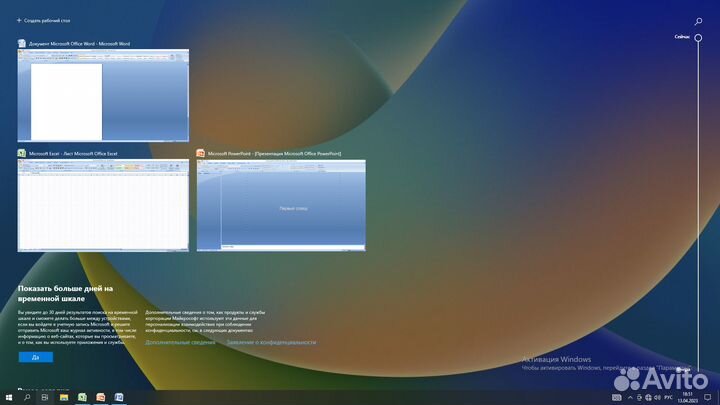The width and height of the screenshot is (720, 405).
Task: Click the title 'Microsoft PowerPoint - [Презентация Microsoft Office PowerPoint]'
Action: (x=275, y=154)
